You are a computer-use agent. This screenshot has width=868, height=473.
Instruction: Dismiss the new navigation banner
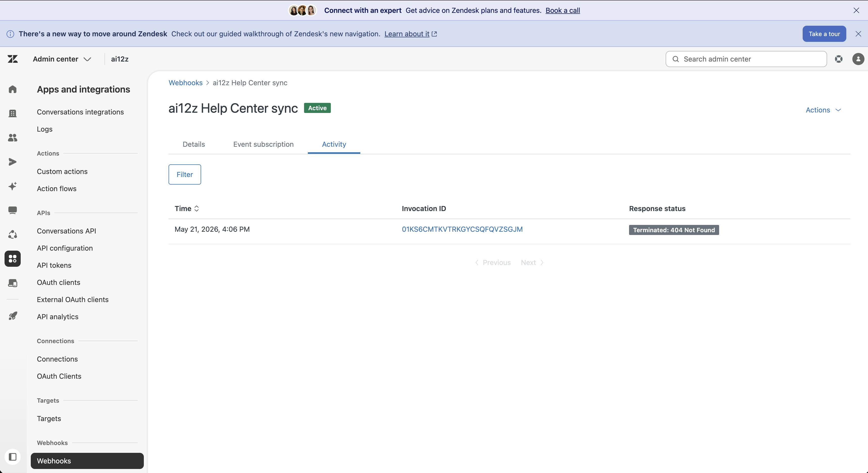pos(858,34)
